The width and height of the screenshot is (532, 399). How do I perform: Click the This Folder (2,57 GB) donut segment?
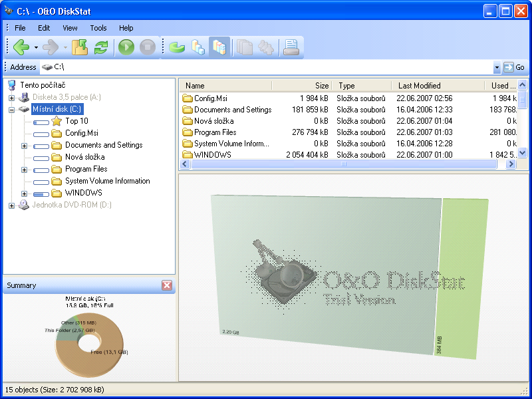pos(68,336)
